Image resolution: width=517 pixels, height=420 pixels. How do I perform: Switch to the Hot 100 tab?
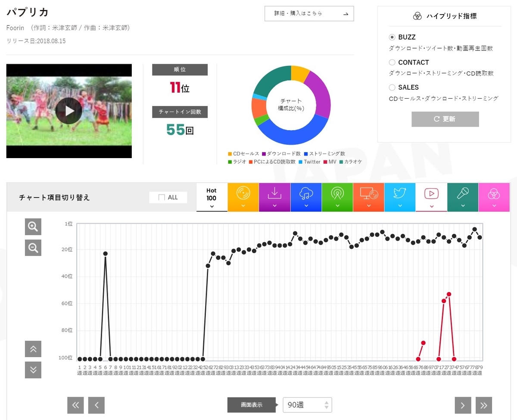coord(212,197)
